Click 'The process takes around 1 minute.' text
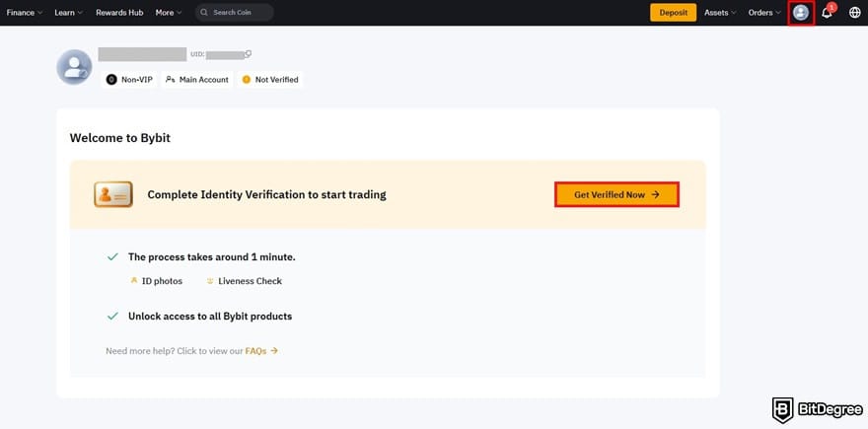 (212, 256)
